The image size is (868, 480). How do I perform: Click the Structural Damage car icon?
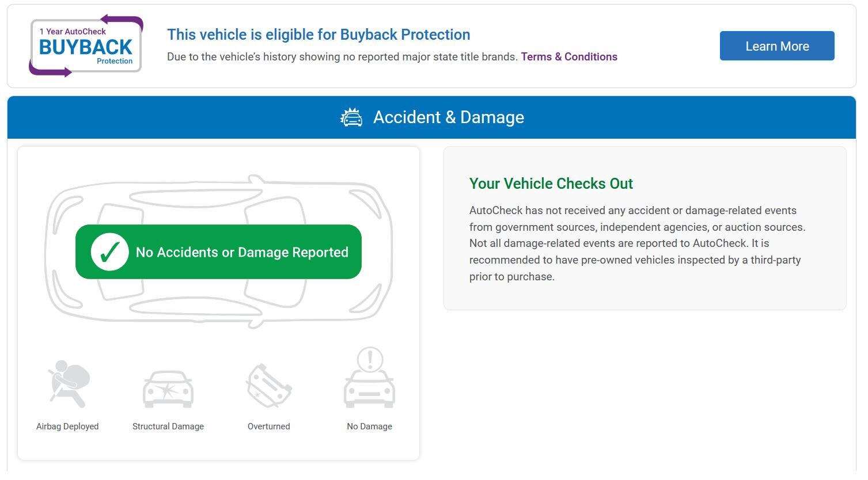168,389
